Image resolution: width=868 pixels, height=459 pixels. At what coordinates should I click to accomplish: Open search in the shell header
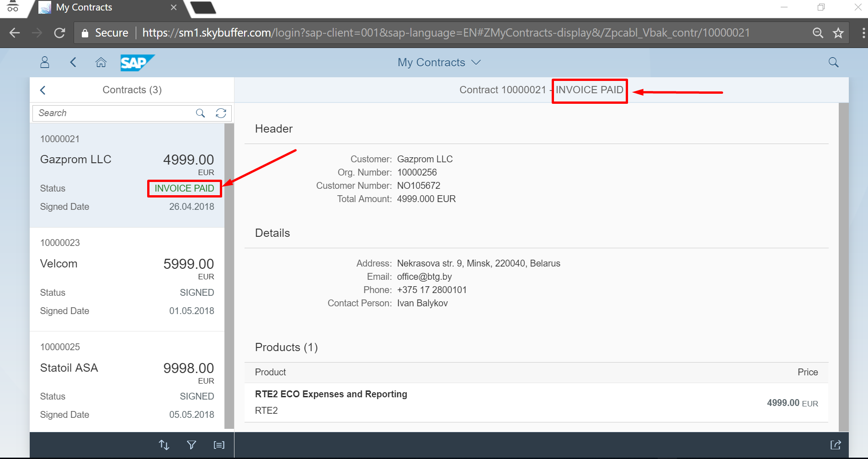(x=834, y=62)
